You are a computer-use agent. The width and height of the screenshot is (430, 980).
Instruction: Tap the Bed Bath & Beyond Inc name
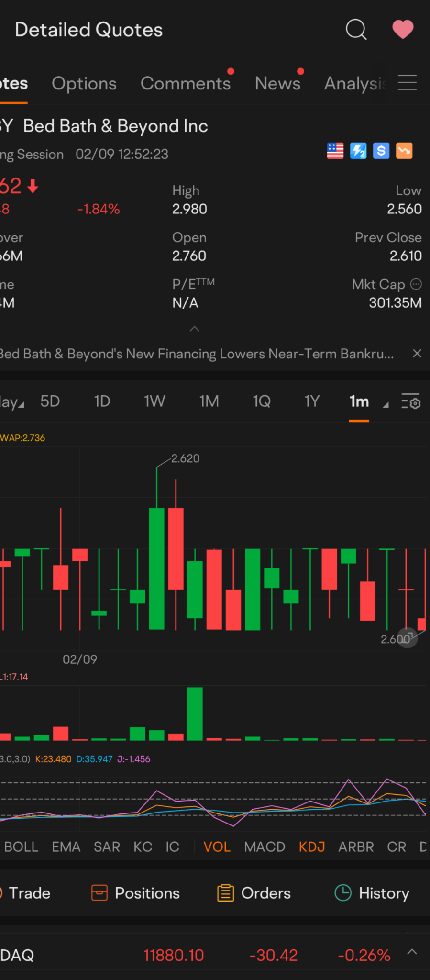coord(115,126)
